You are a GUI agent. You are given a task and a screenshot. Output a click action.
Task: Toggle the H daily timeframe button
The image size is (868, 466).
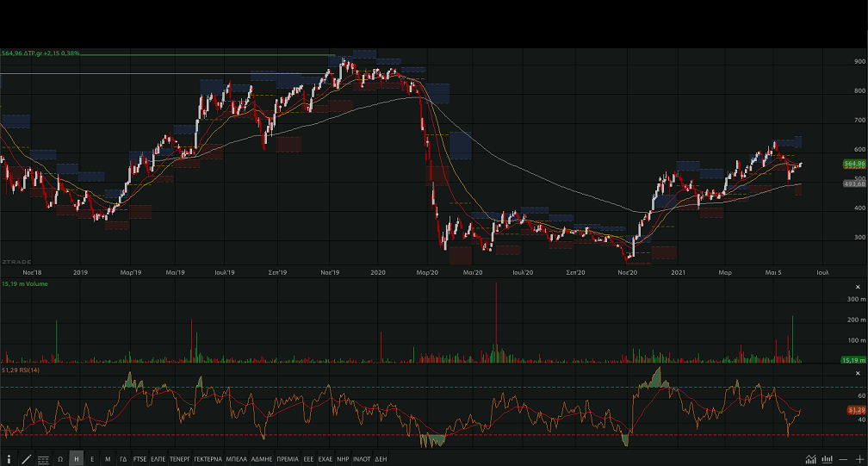(77, 459)
